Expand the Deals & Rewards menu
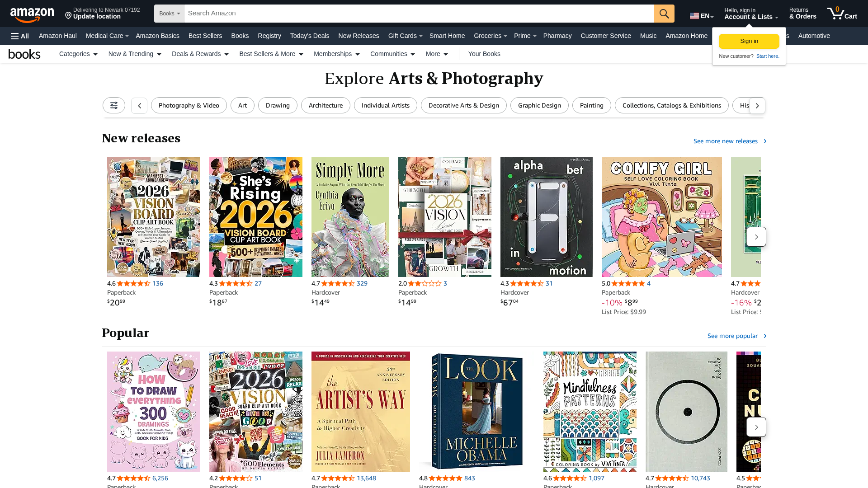The image size is (868, 488). point(199,54)
